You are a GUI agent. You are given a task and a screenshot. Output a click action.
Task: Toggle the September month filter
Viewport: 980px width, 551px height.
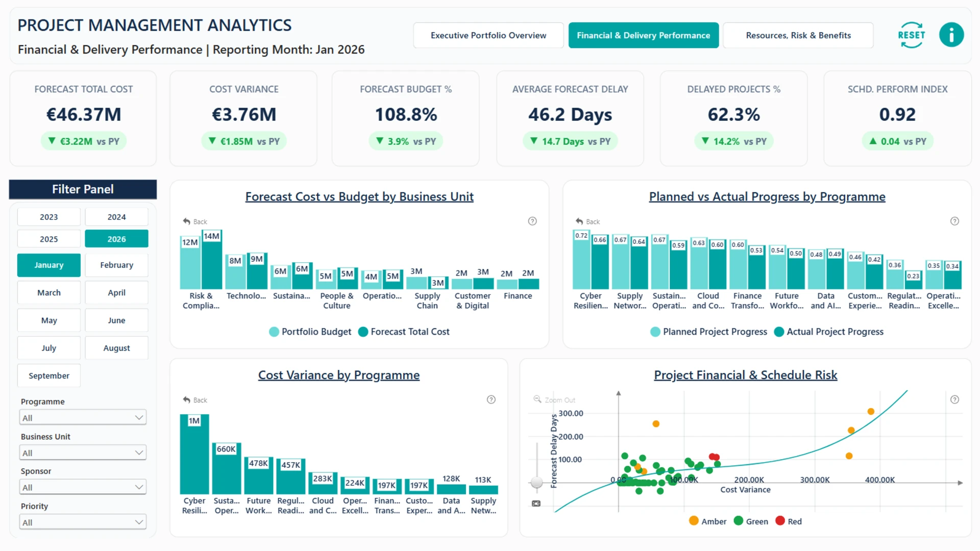(x=49, y=376)
